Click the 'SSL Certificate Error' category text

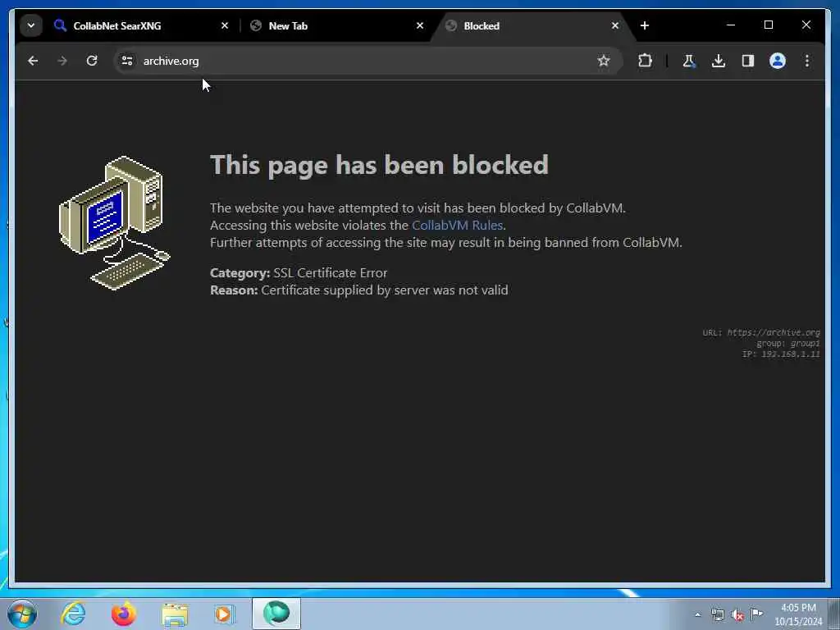[330, 272]
